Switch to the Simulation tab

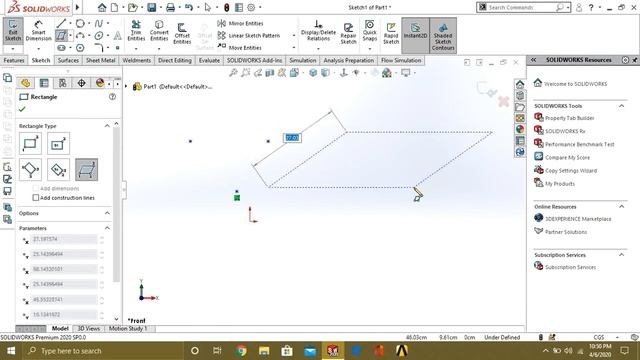(302, 60)
